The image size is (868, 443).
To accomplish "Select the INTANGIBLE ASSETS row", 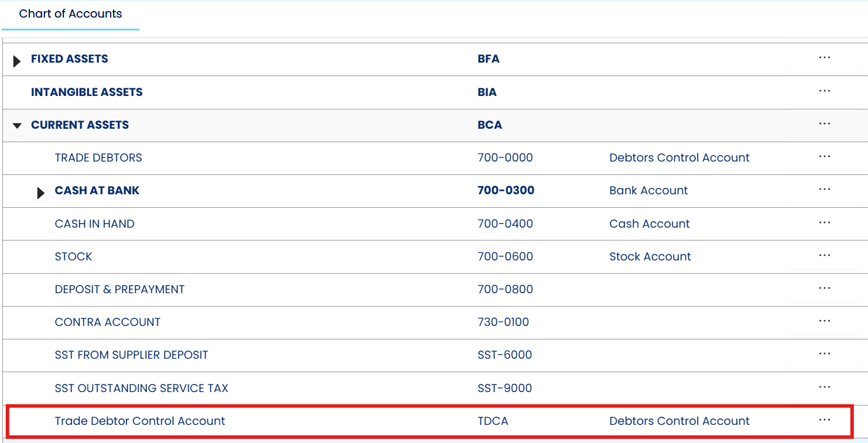I will (87, 92).
